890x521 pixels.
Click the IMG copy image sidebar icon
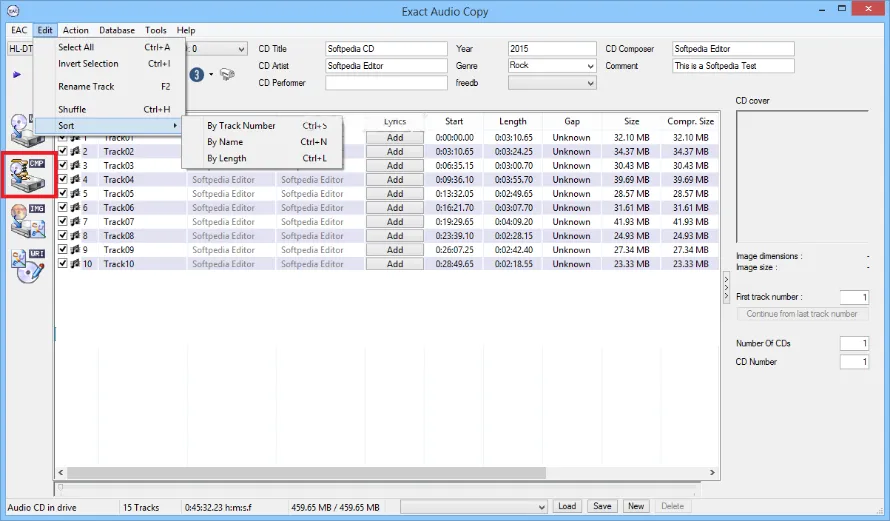click(x=28, y=221)
